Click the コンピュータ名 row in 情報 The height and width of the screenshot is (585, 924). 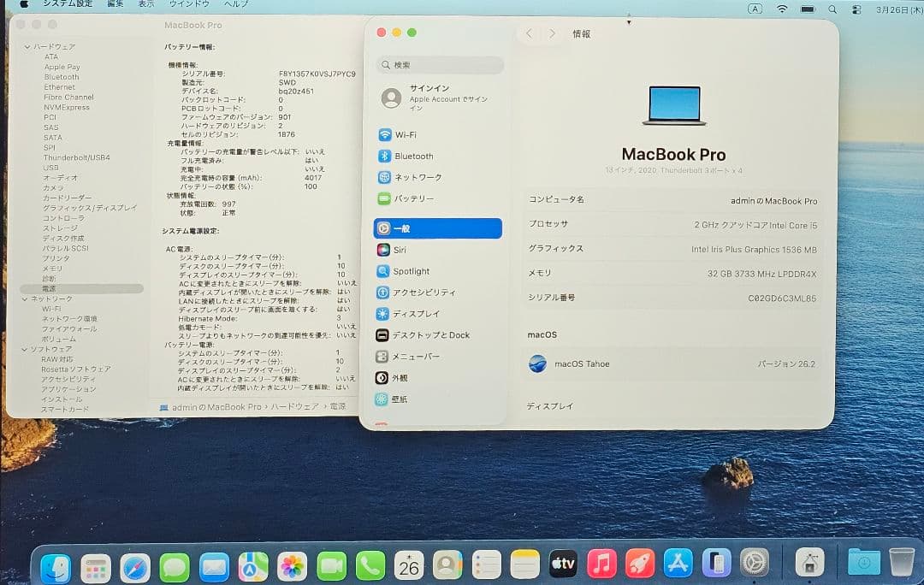pos(673,200)
